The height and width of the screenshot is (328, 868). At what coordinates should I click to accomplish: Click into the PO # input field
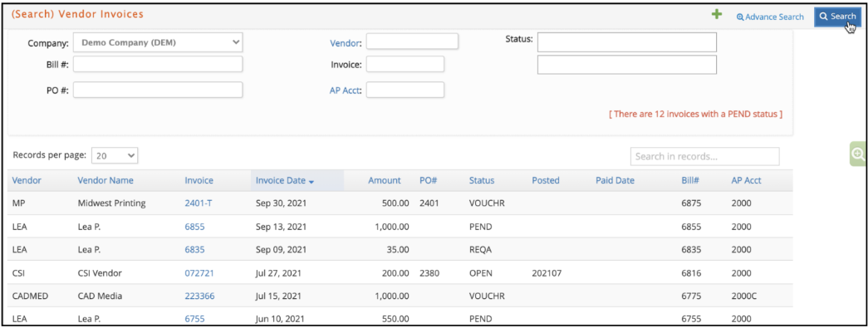tap(158, 90)
